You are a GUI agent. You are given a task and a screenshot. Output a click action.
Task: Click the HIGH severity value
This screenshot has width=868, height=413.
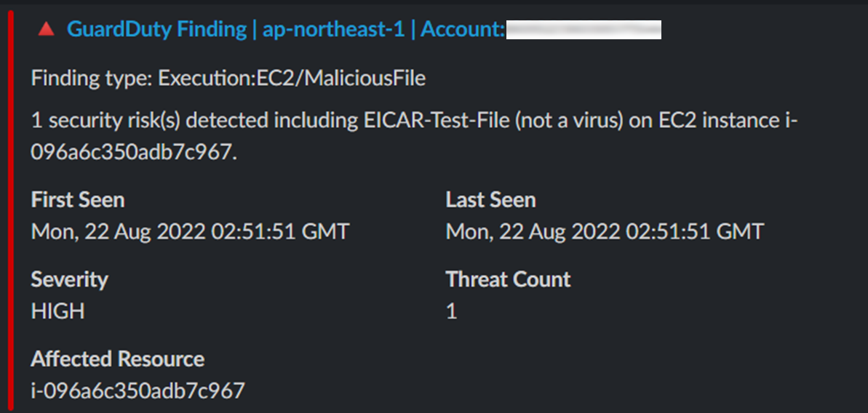(58, 311)
